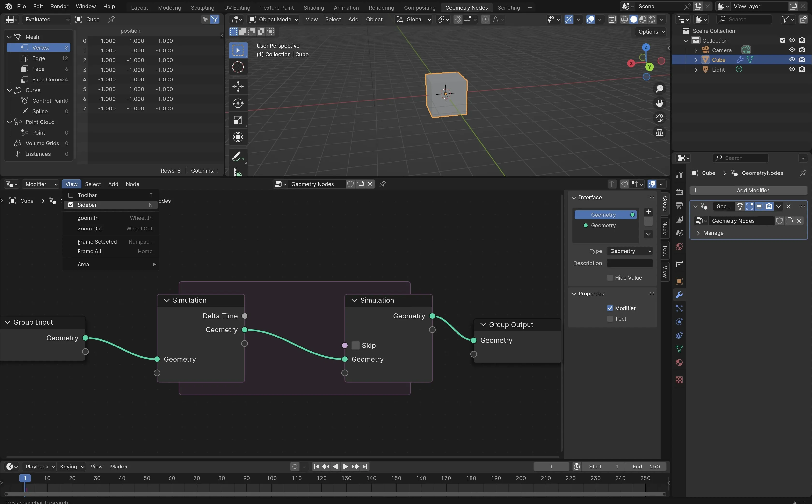Open the Modifiers wrench properties tab
The image size is (812, 504).
pyautogui.click(x=679, y=295)
